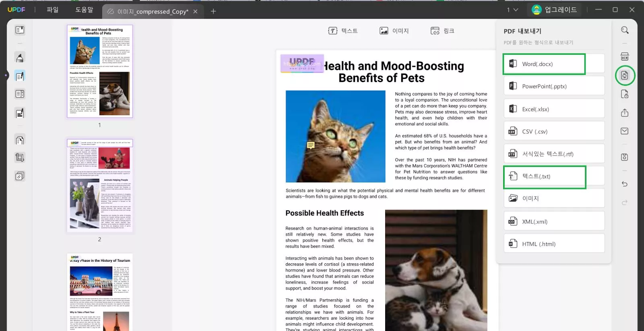Redo the action in right sidebar
Image resolution: width=644 pixels, height=331 pixels.
click(x=625, y=202)
